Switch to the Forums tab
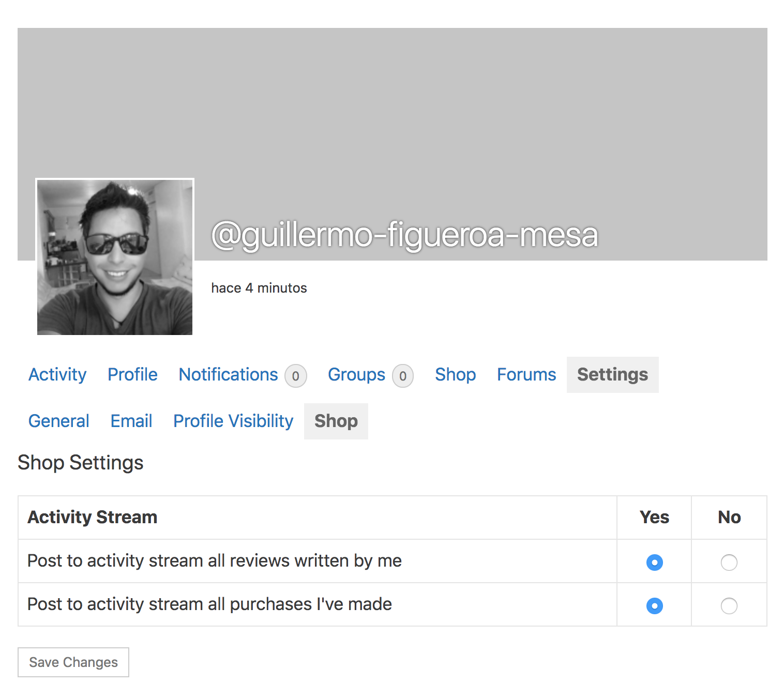This screenshot has height=699, width=784. [x=526, y=374]
